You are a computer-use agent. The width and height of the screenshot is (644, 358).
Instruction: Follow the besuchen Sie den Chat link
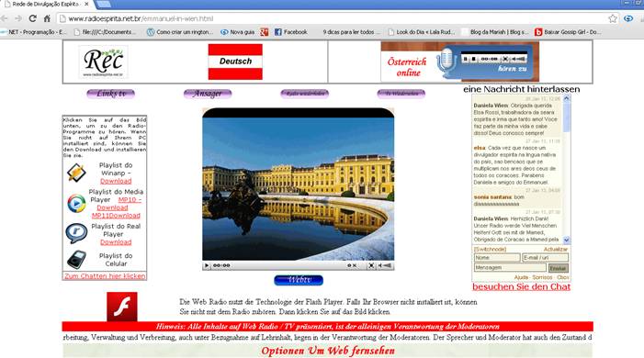[x=521, y=286]
